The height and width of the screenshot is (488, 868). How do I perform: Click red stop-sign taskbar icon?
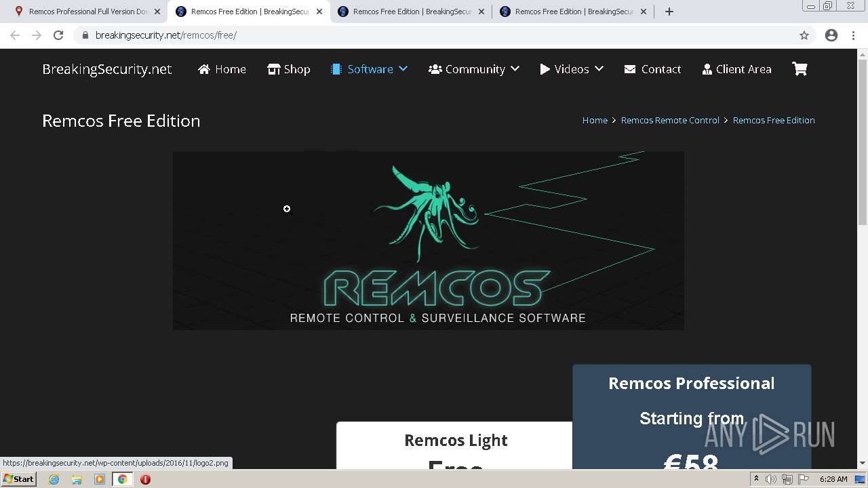(145, 479)
